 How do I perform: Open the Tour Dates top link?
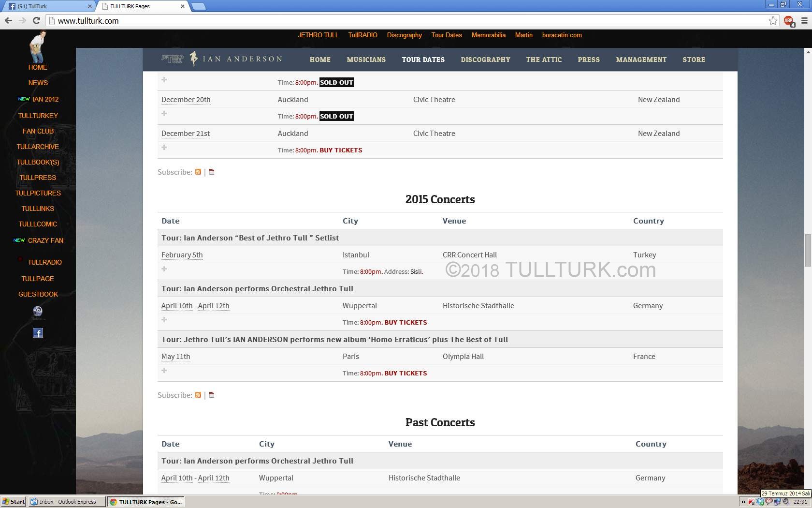447,35
